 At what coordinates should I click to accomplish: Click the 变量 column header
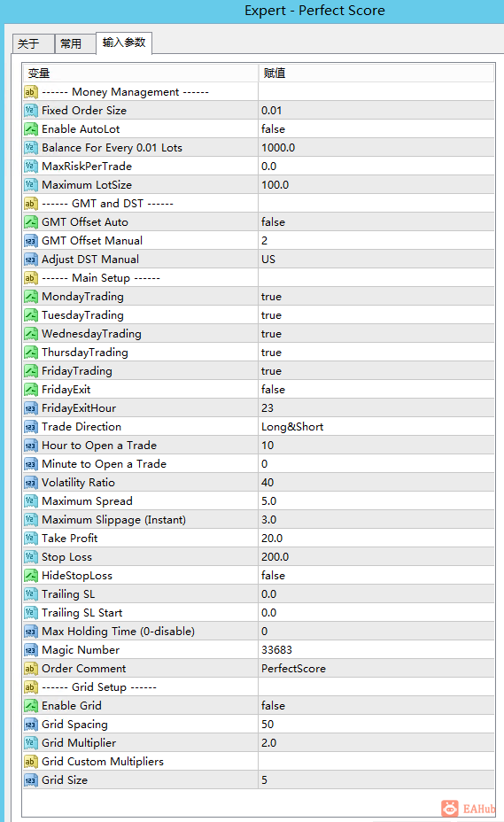coord(140,73)
